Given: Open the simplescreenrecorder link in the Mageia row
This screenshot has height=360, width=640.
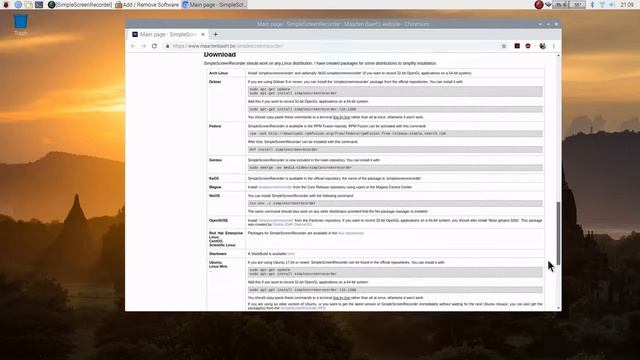Looking at the screenshot, I should click(x=275, y=187).
